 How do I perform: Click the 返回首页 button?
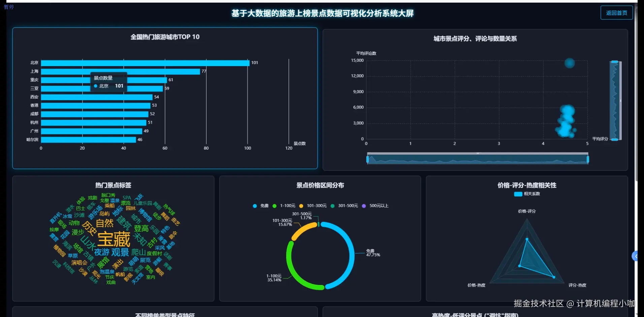(x=616, y=13)
